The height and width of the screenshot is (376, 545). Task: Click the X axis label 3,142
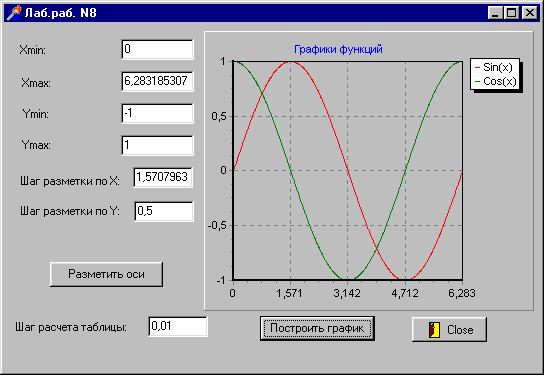point(347,293)
